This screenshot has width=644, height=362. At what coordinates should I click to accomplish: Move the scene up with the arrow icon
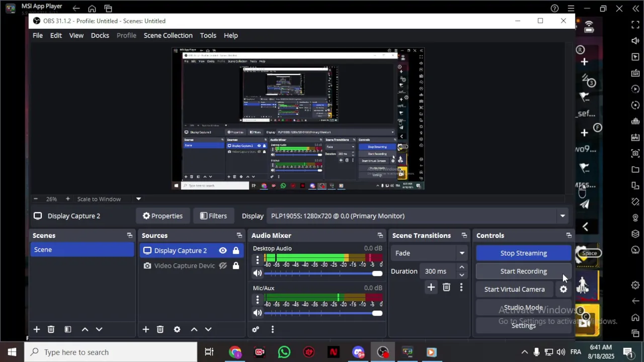85,329
